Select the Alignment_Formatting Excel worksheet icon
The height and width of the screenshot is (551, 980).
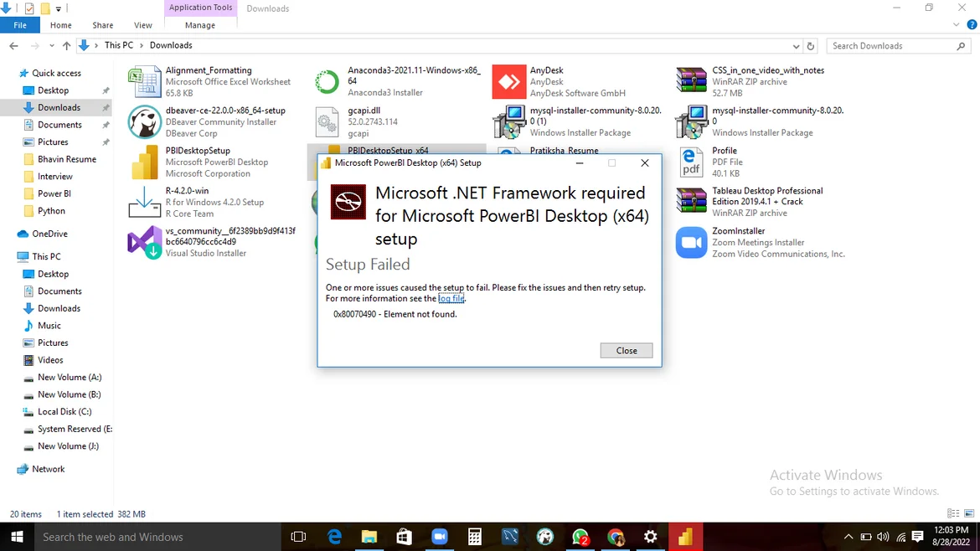pos(144,82)
